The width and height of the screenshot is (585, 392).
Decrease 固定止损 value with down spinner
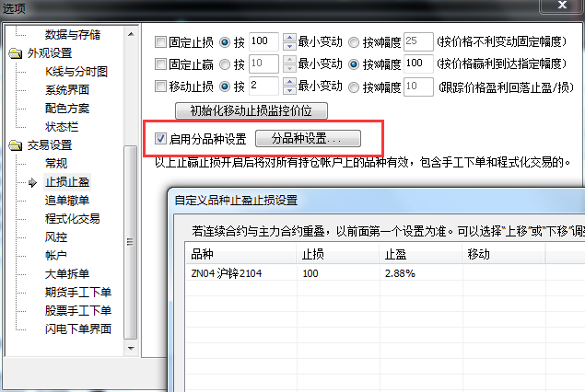click(289, 46)
